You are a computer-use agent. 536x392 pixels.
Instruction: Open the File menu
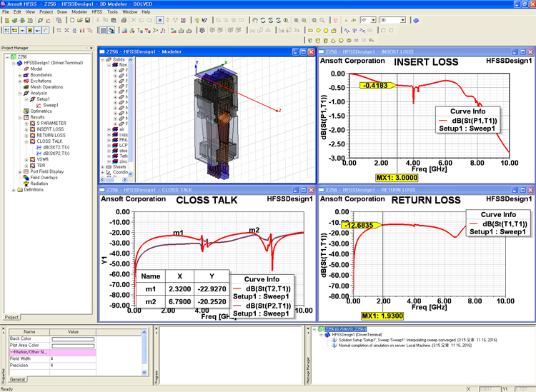(x=6, y=11)
